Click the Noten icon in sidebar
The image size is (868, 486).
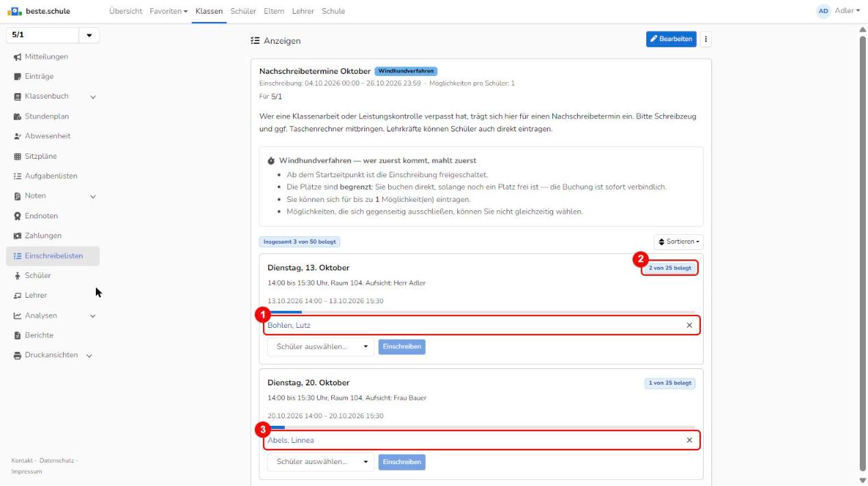pyautogui.click(x=16, y=196)
